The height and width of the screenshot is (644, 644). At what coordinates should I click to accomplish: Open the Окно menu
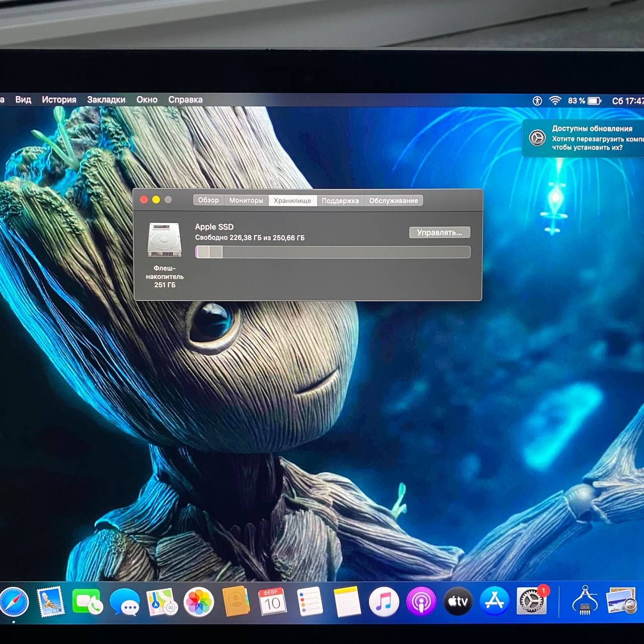tap(147, 100)
